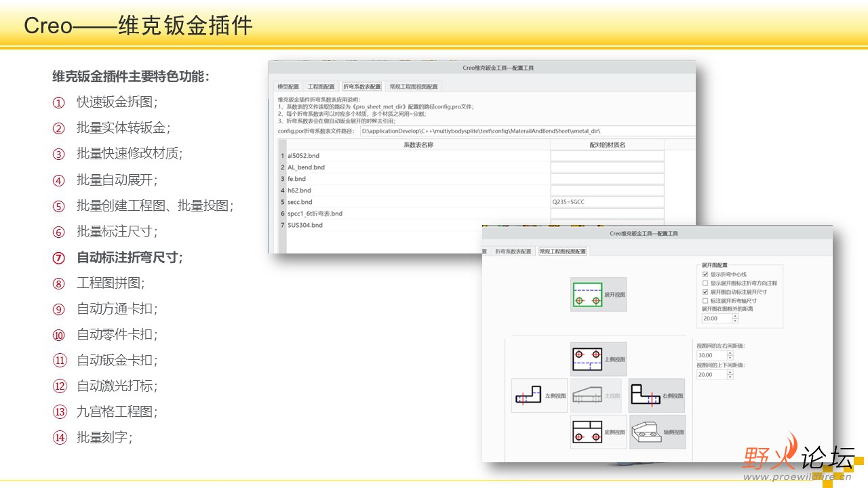This screenshot has height=488, width=868.
Task: Click the 20.00 展开图在图框外的距离 field
Action: 714,318
